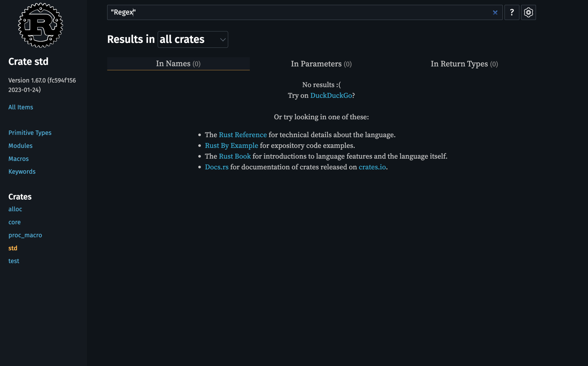Switch to In Return Types tab

point(464,64)
